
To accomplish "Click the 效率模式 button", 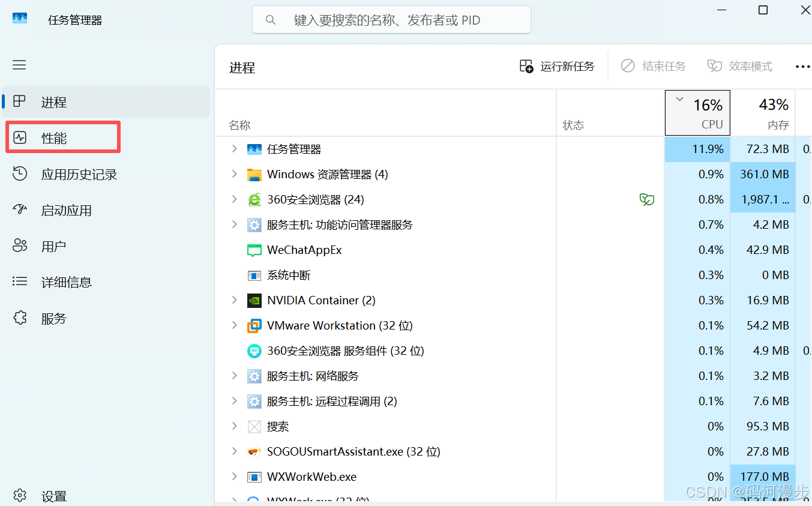I will click(x=739, y=66).
